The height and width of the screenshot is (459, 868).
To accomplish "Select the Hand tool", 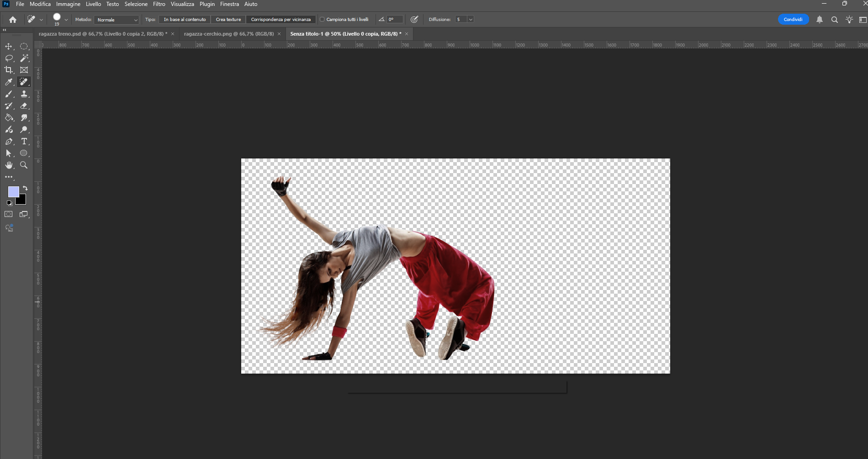I will point(9,165).
